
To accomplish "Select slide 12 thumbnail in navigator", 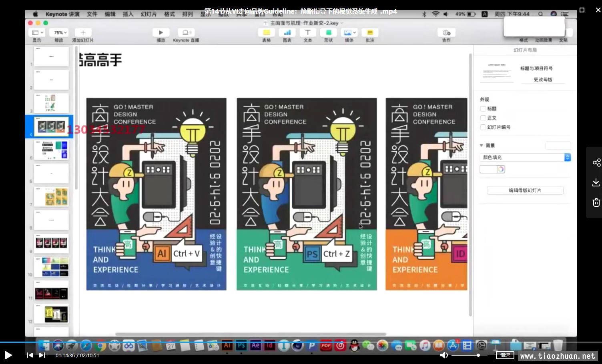I will 51,314.
